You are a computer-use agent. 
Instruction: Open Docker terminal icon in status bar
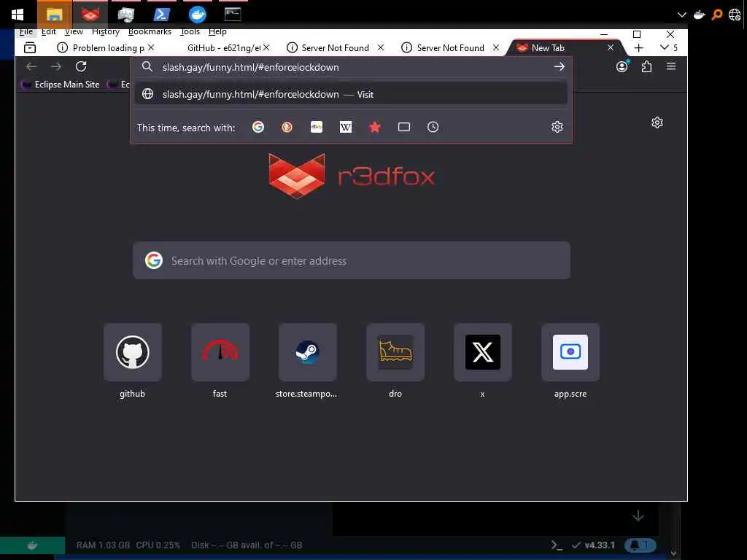coord(557,545)
